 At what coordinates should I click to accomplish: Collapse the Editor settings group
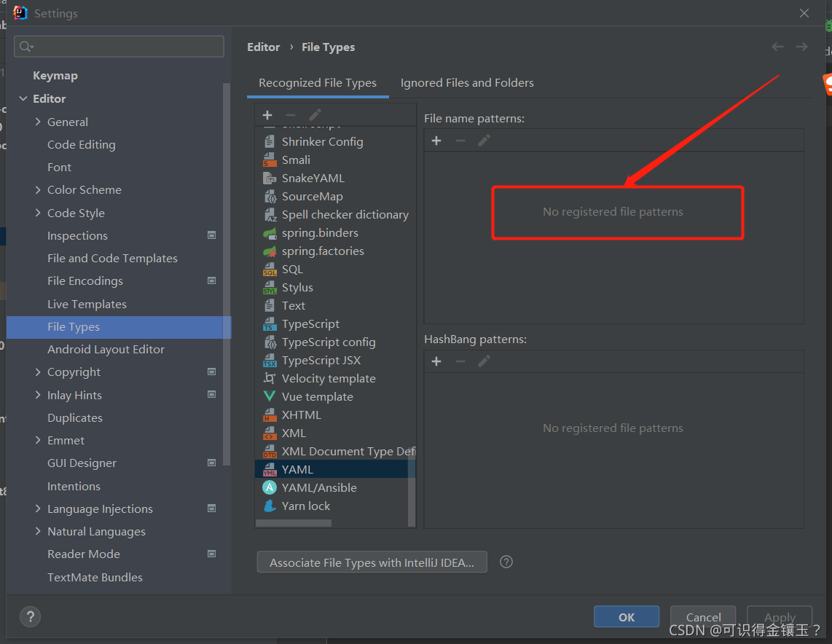pyautogui.click(x=23, y=98)
